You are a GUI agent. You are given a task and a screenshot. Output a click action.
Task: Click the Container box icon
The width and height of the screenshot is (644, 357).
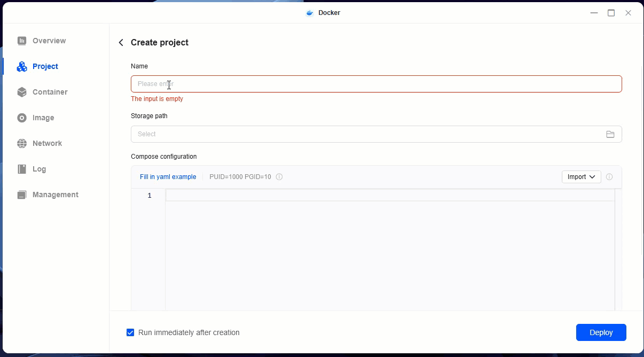pos(22,92)
